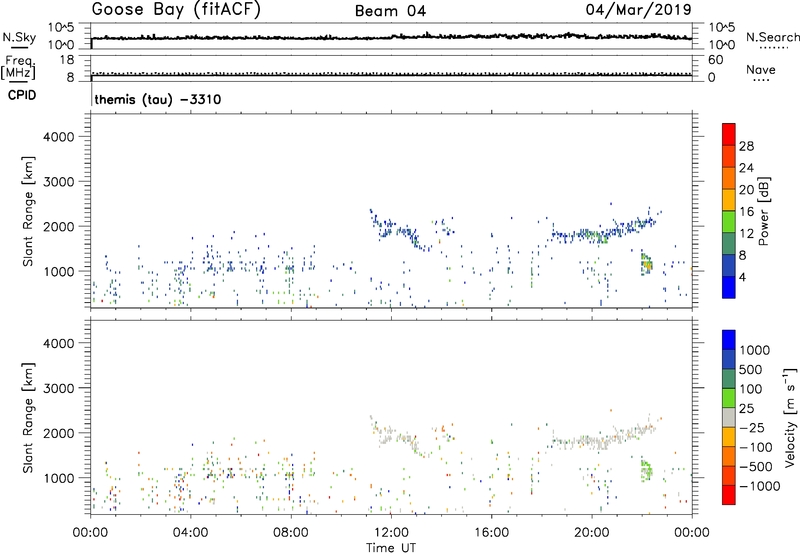Pick the bright blue top velocity colorbar segment
Image resolution: width=800 pixels, height=554 pixels.
point(729,340)
